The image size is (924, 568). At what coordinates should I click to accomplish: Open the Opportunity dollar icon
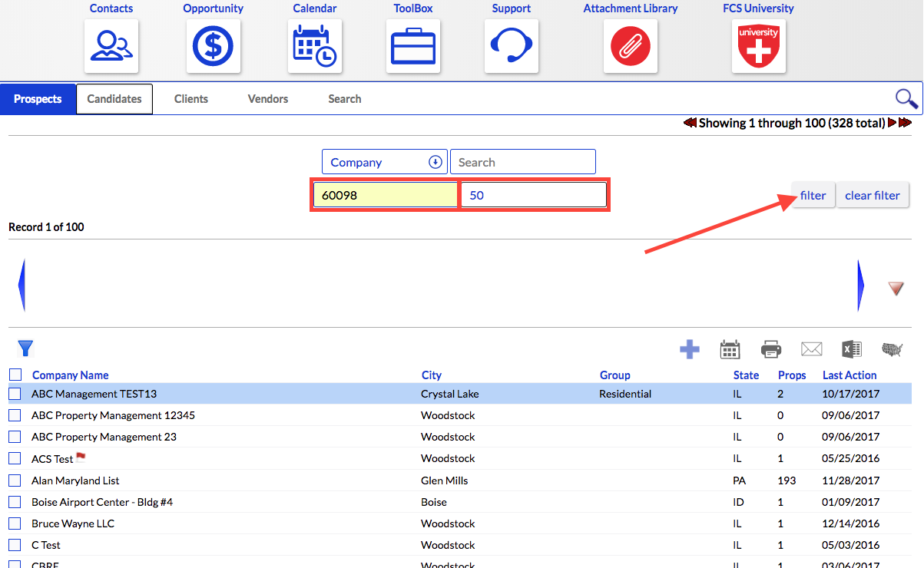point(214,46)
